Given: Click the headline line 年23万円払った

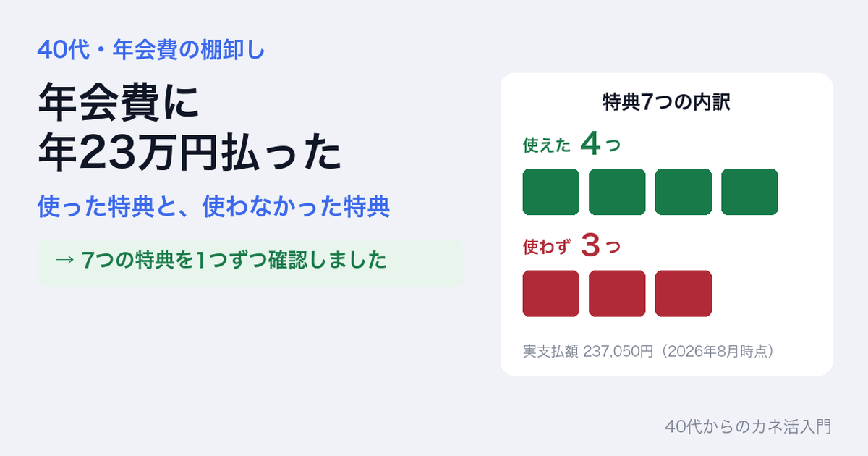Looking at the screenshot, I should (190, 153).
